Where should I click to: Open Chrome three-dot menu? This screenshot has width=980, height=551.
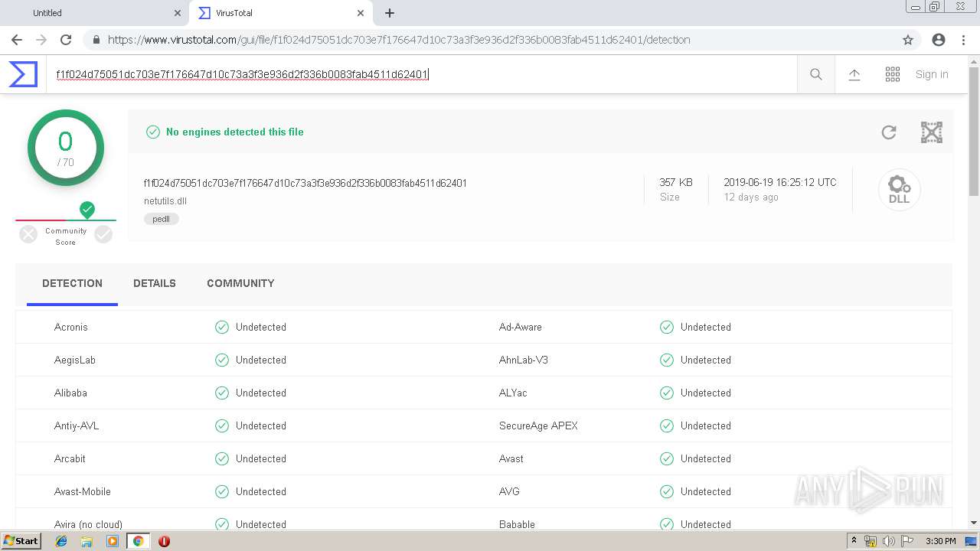pos(963,40)
